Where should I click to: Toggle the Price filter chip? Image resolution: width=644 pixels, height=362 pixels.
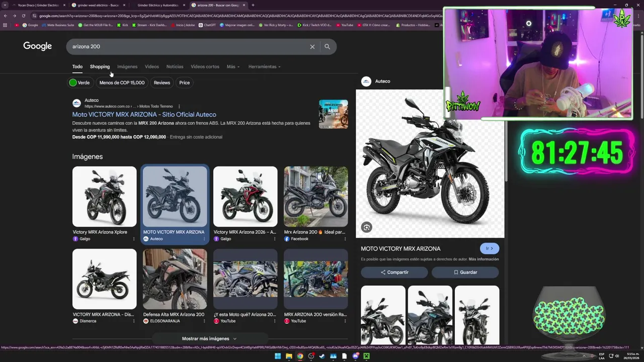point(185,82)
